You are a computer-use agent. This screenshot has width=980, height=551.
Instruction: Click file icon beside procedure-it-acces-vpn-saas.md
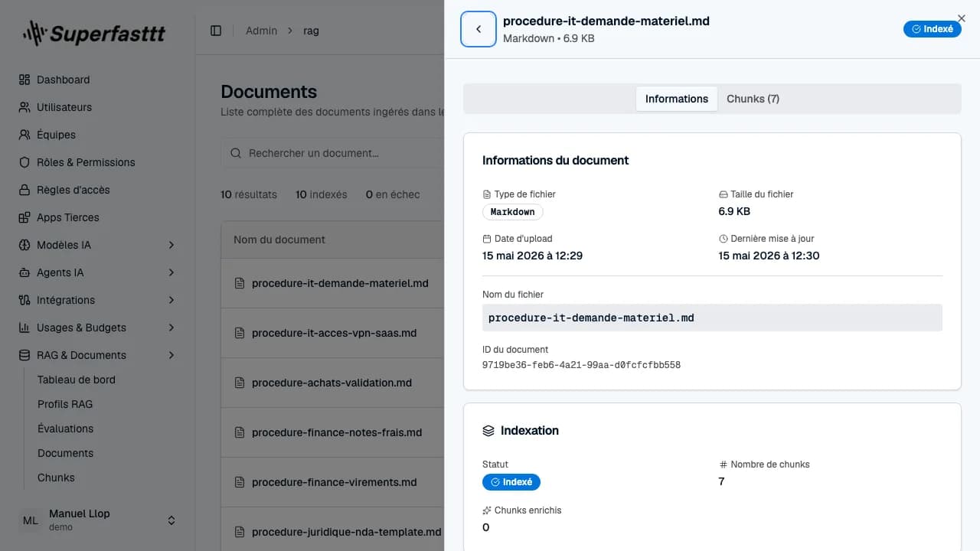pos(240,333)
